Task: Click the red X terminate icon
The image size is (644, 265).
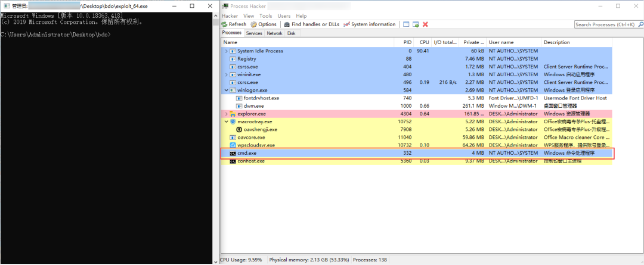Action: pyautogui.click(x=426, y=24)
